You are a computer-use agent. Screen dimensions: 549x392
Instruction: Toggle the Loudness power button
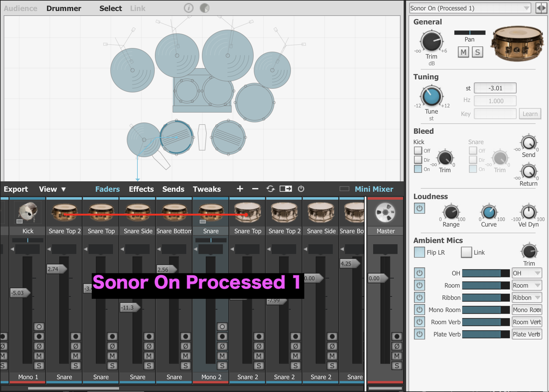pos(419,208)
